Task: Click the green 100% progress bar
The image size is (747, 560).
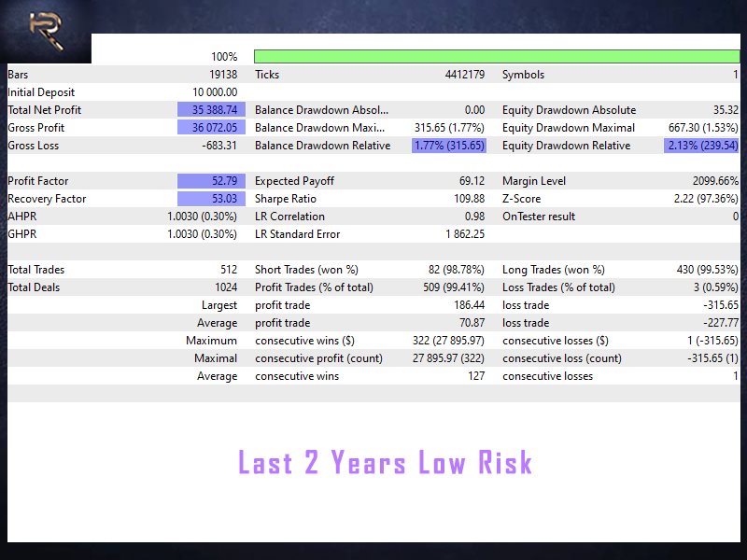Action: (x=497, y=56)
